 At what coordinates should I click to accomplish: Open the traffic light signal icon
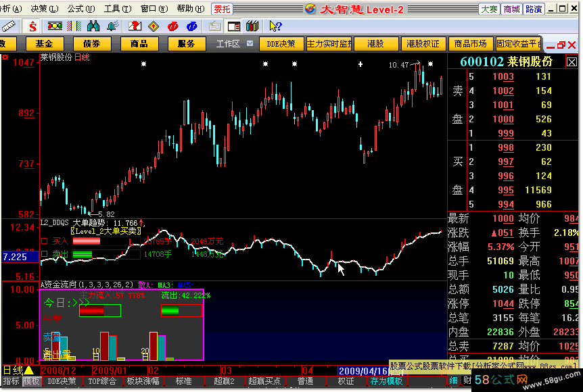tap(55, 26)
